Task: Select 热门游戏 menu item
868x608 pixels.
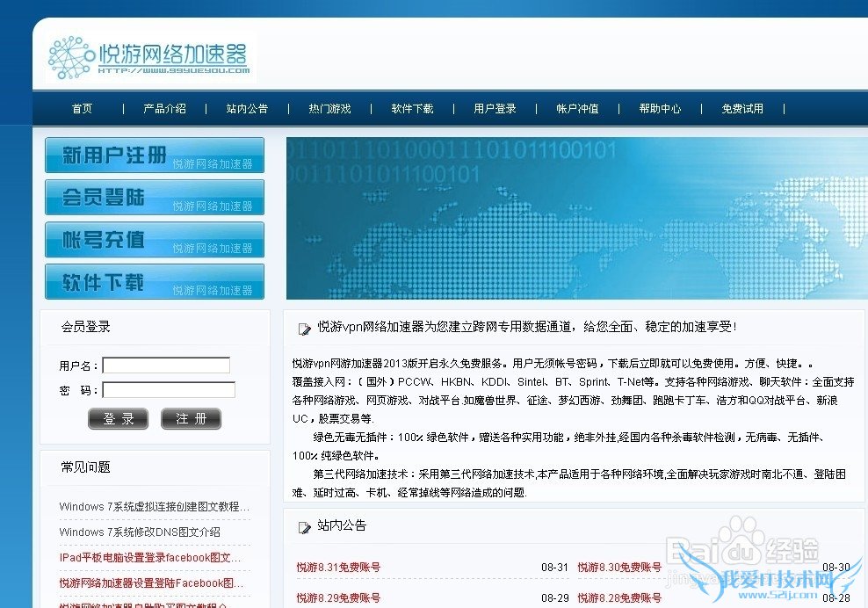Action: [x=329, y=109]
